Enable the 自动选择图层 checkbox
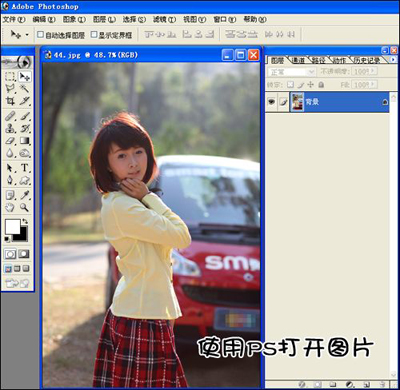The height and width of the screenshot is (390, 400). pos(40,34)
